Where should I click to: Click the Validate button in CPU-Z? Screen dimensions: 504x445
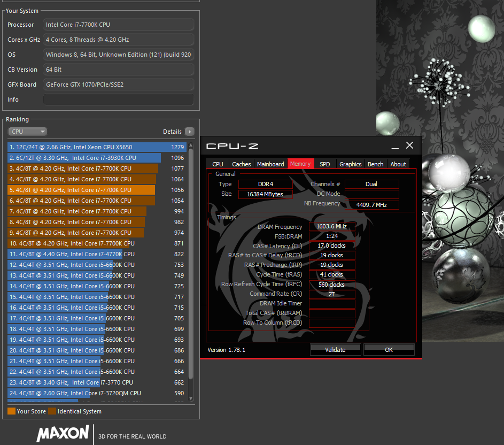click(x=335, y=350)
